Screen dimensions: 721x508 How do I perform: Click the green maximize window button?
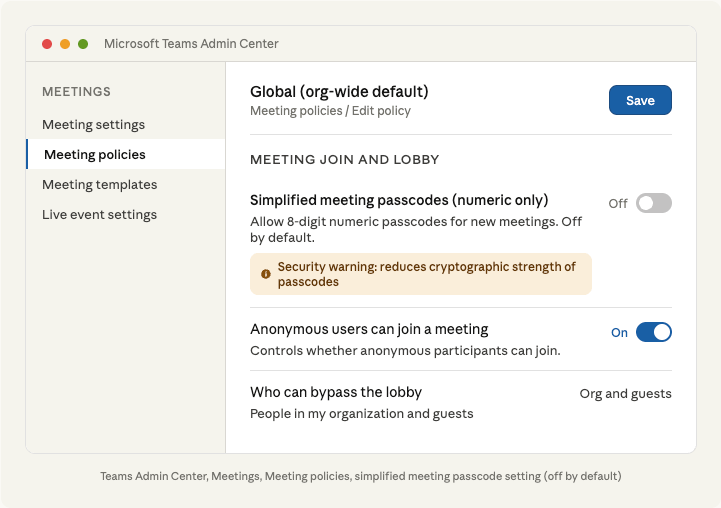83,44
